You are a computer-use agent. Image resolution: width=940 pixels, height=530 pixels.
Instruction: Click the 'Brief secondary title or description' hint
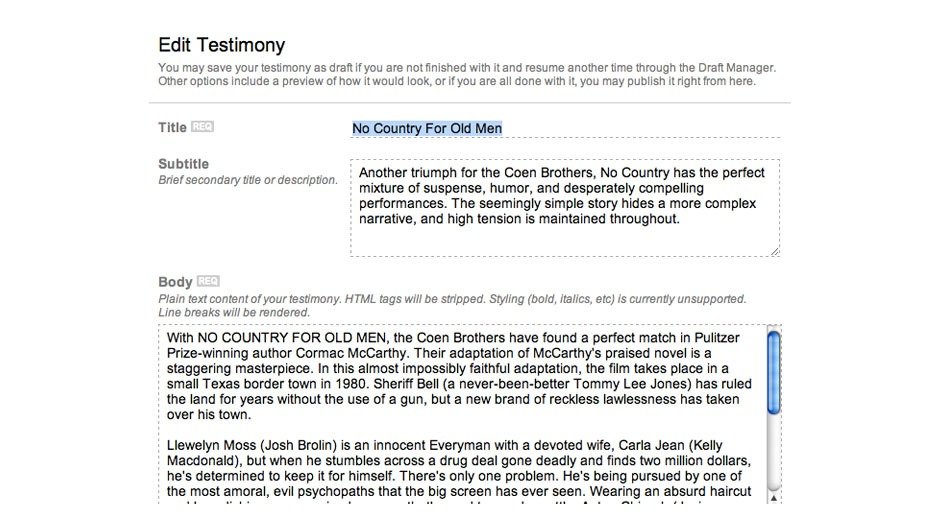248,180
